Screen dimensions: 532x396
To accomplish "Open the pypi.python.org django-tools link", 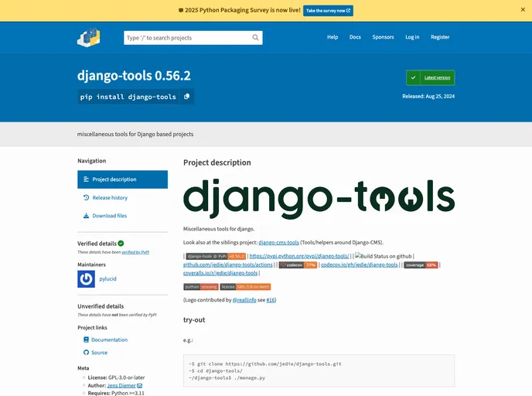I will [299, 256].
